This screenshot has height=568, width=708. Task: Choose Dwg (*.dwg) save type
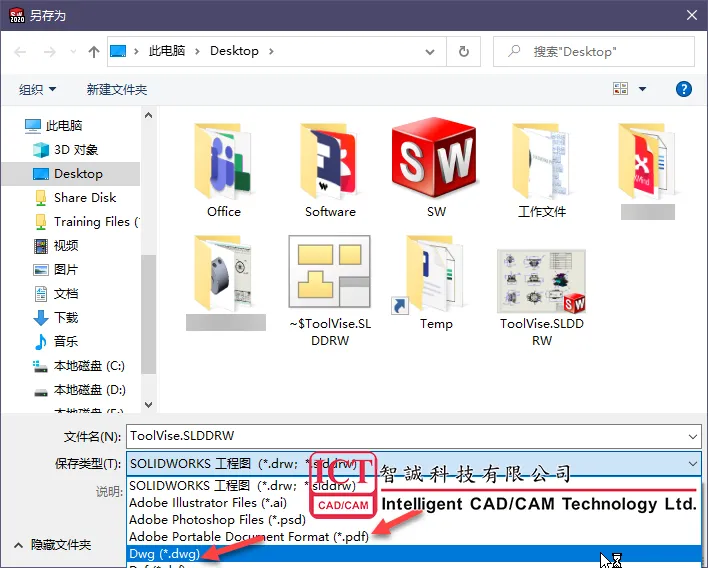pyautogui.click(x=414, y=554)
